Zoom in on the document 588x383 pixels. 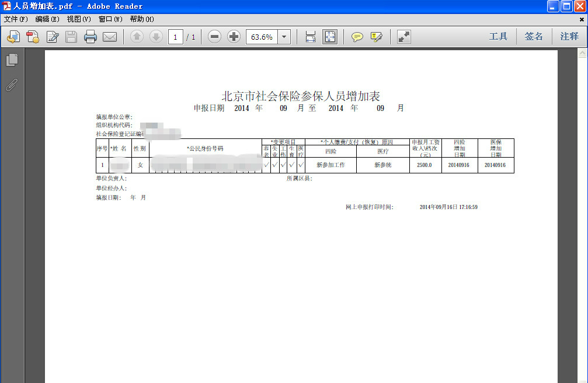pyautogui.click(x=233, y=36)
